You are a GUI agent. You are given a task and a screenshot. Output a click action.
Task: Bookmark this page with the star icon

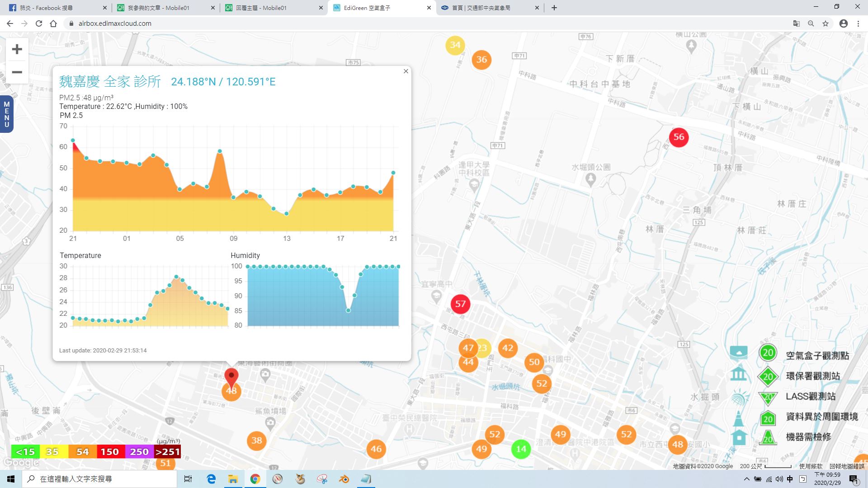tap(826, 23)
